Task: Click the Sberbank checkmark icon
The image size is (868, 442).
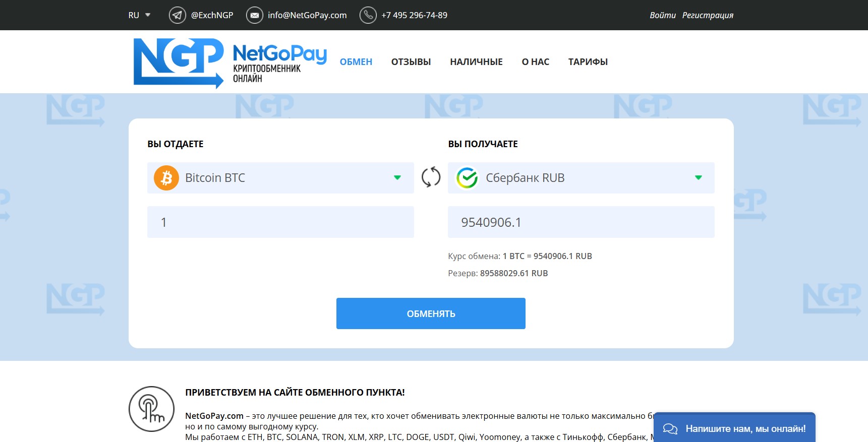Action: point(467,178)
